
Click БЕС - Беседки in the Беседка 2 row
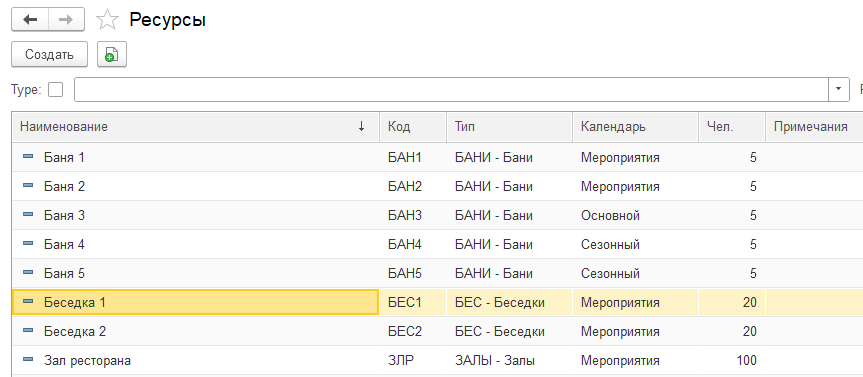(x=500, y=332)
